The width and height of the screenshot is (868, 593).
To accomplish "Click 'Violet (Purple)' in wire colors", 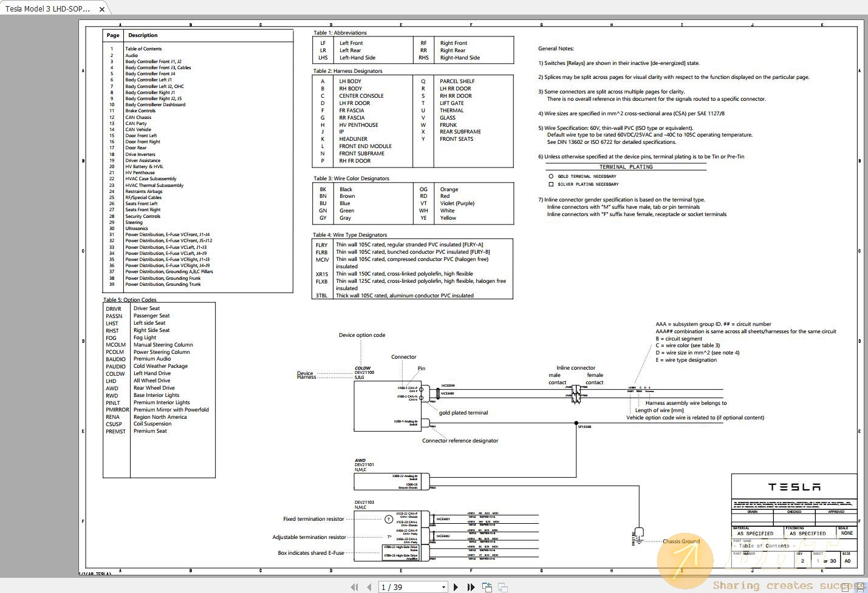I will point(457,203).
